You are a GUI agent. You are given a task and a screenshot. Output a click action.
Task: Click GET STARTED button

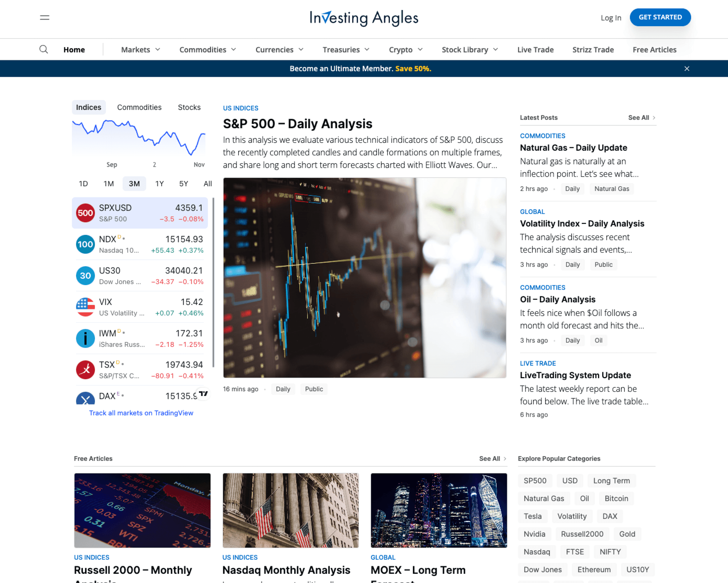pos(660,17)
